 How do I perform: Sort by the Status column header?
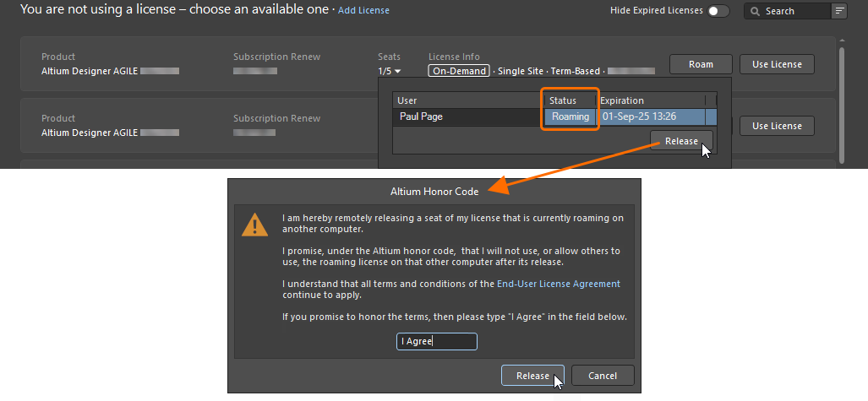click(x=570, y=100)
